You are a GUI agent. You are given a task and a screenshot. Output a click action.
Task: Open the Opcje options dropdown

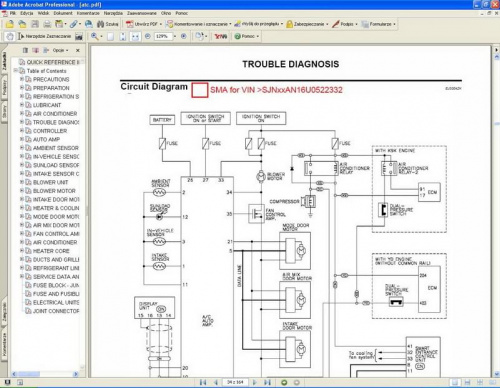(60, 50)
